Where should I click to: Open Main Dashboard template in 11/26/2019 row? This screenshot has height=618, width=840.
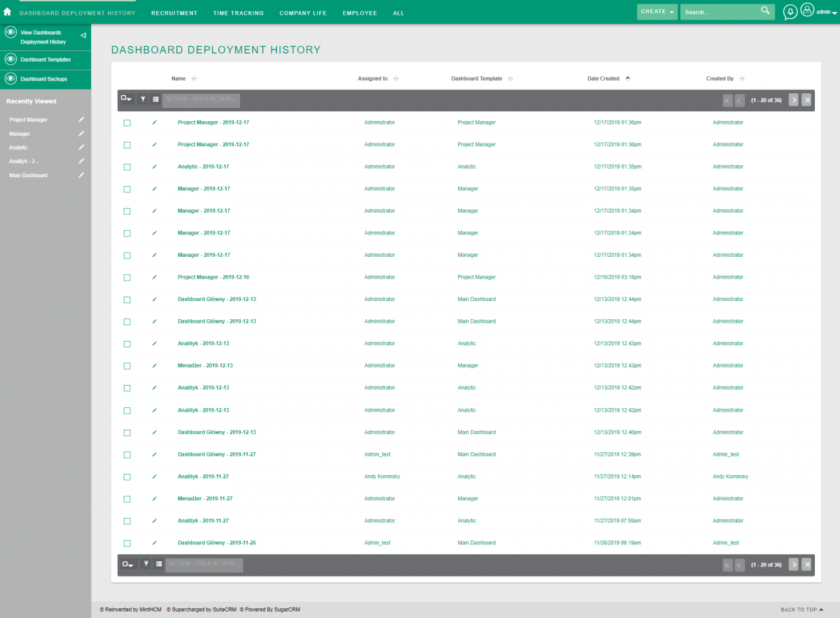pos(477,543)
